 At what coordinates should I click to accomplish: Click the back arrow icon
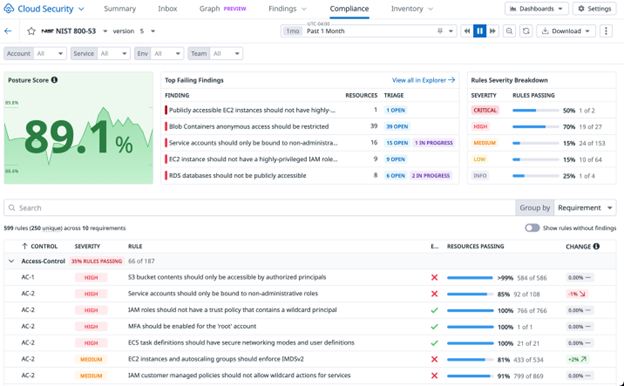pyautogui.click(x=8, y=31)
